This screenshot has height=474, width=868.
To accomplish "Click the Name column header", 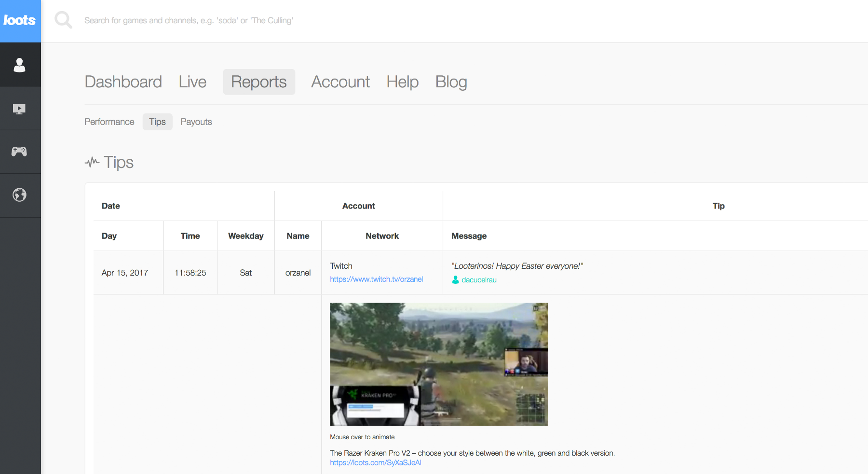I will [298, 236].
